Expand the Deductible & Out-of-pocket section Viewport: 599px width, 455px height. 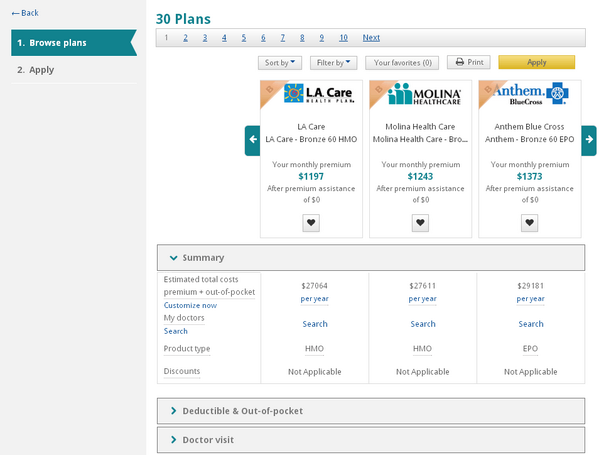click(x=371, y=411)
